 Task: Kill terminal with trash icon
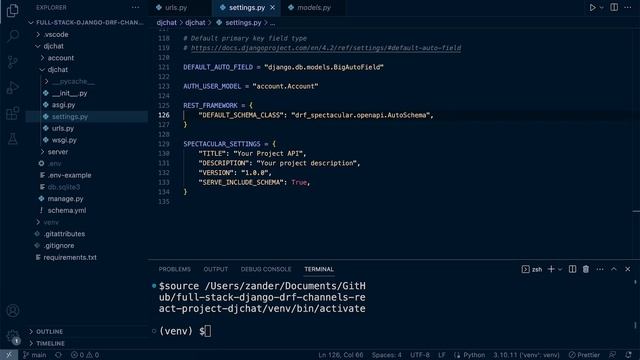click(x=586, y=269)
